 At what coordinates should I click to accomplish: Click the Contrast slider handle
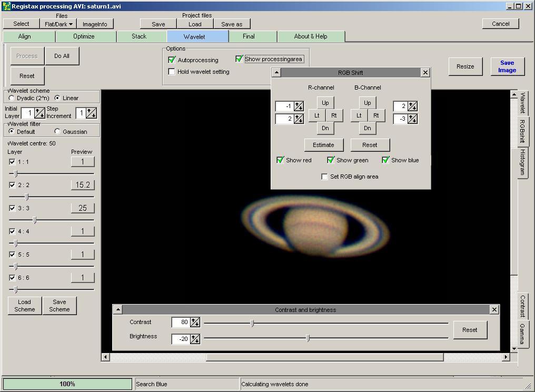252,323
